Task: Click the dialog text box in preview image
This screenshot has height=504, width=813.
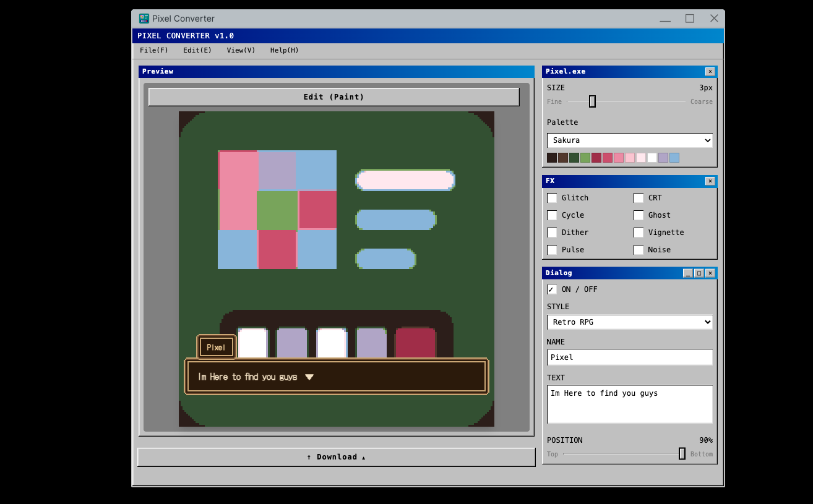Action: 337,377
